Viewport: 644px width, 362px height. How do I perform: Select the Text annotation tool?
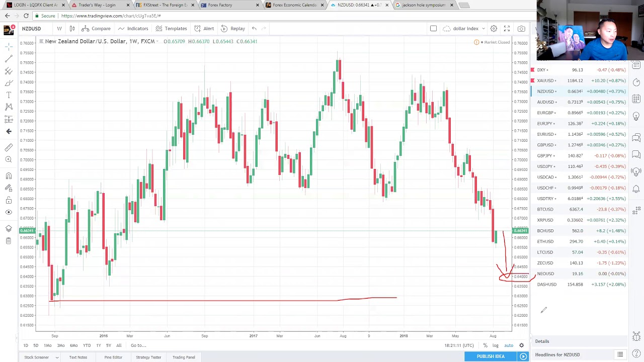pos(9,95)
